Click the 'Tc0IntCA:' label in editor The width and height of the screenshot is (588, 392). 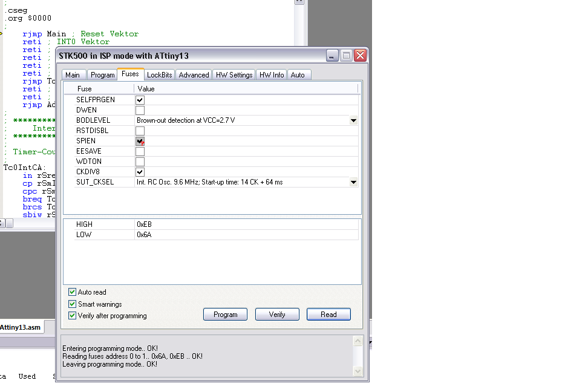(24, 168)
